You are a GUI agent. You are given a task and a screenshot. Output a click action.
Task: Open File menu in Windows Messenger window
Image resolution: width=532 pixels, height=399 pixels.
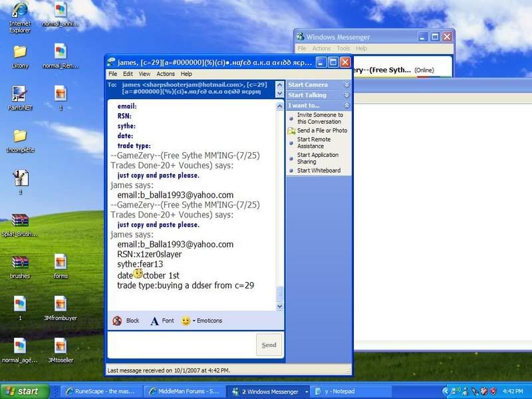point(302,49)
